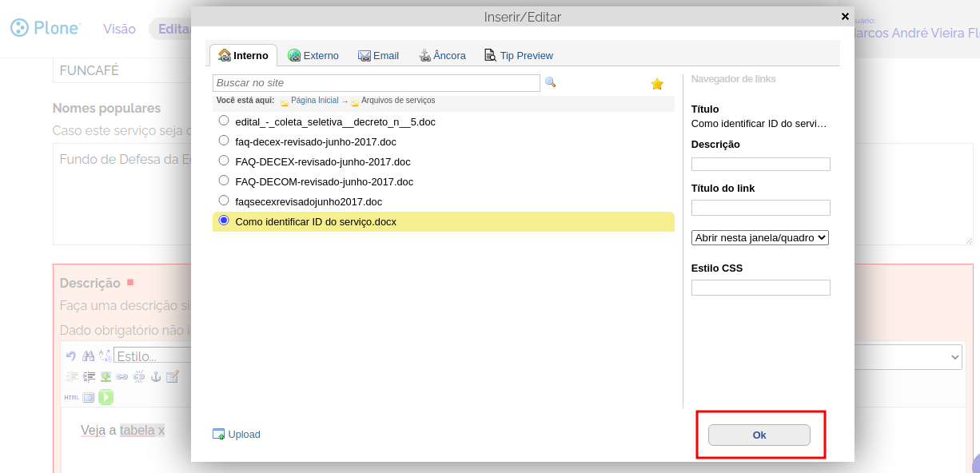Viewport: 980px width, 473px height.
Task: Go to Página Inicial breadcrumb link
Action: pyautogui.click(x=314, y=101)
